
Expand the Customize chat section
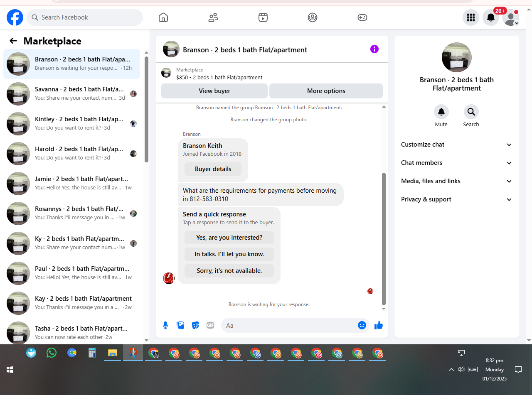pos(457,145)
